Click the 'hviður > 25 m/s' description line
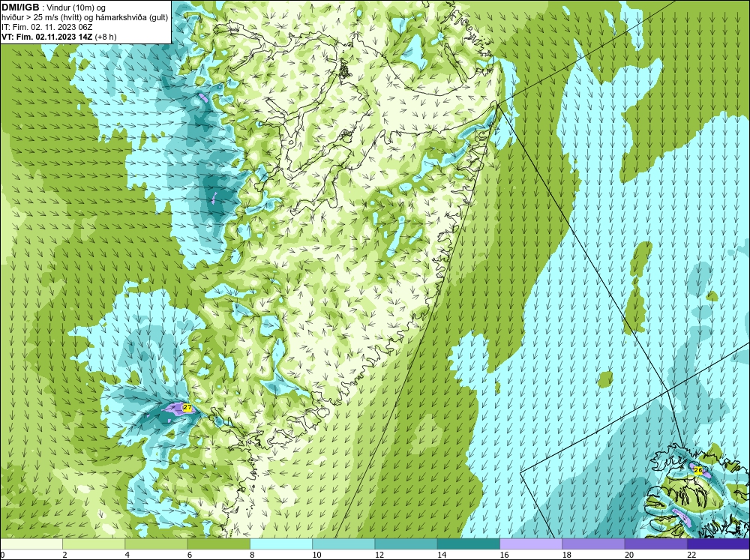This screenshot has width=750, height=560. point(85,18)
